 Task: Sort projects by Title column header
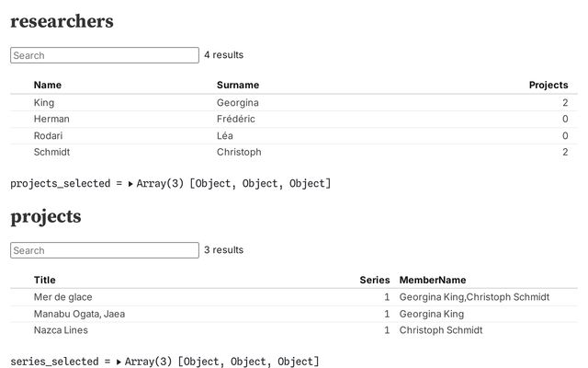tap(45, 280)
